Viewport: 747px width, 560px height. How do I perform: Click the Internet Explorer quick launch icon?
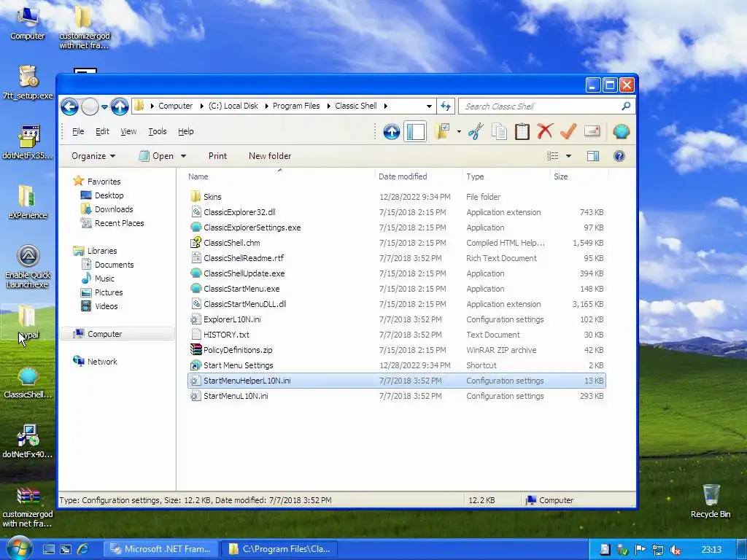pos(82,549)
